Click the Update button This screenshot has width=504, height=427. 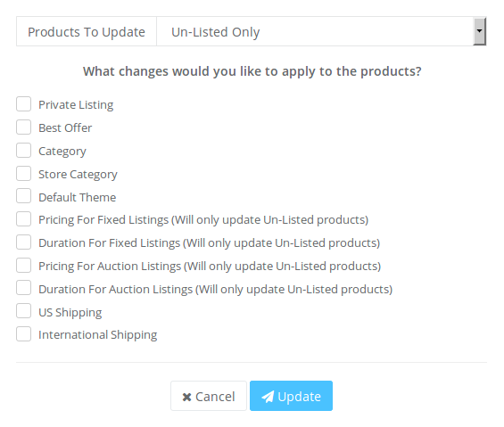pyautogui.click(x=291, y=396)
